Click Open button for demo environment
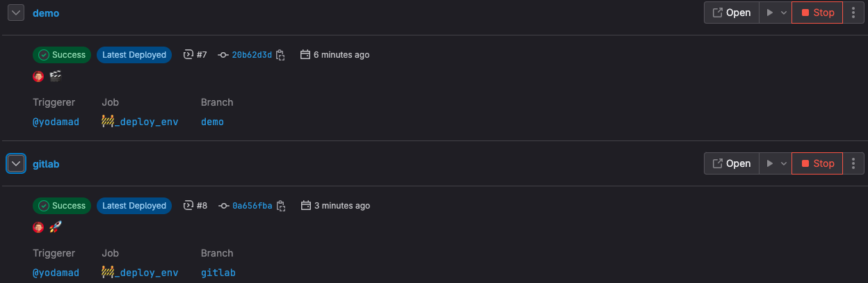 pos(731,13)
